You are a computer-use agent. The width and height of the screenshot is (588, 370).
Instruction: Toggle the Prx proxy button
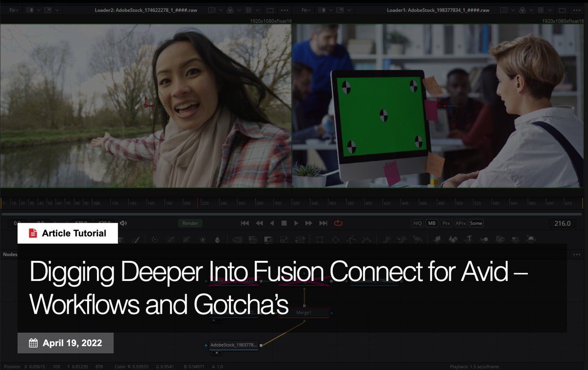[446, 223]
